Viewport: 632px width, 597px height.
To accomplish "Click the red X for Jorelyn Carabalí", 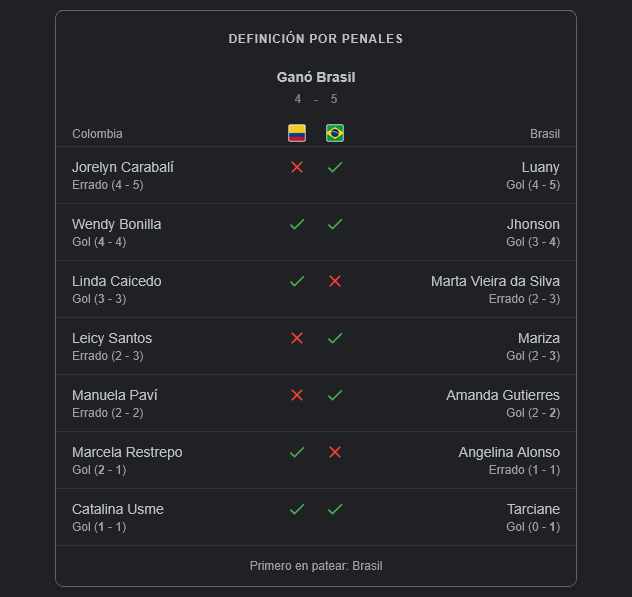I will [x=297, y=167].
